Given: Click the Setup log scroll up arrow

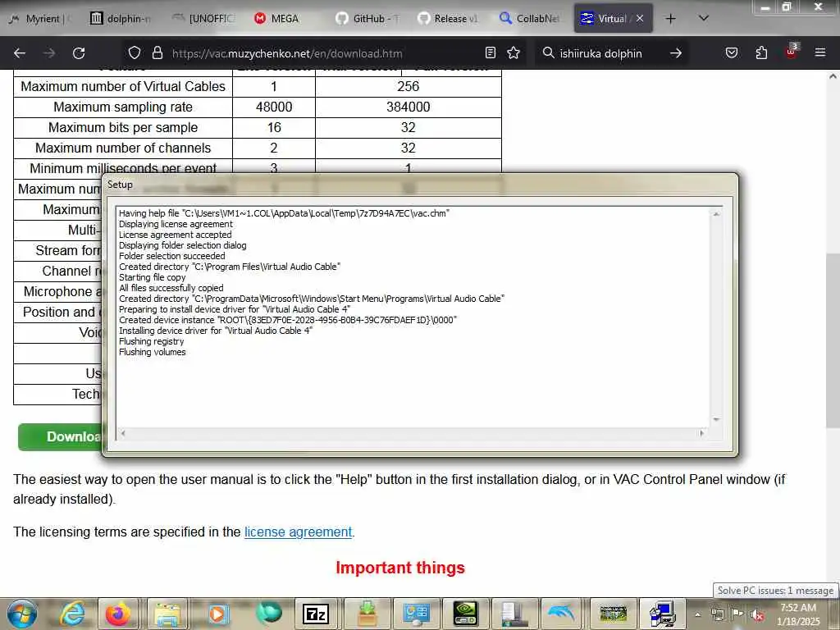Looking at the screenshot, I should point(716,214).
